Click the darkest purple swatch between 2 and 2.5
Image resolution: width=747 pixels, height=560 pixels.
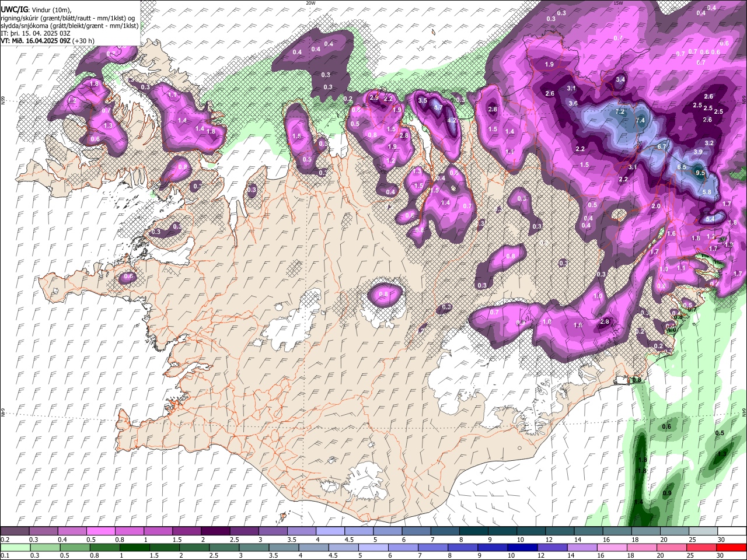click(216, 531)
